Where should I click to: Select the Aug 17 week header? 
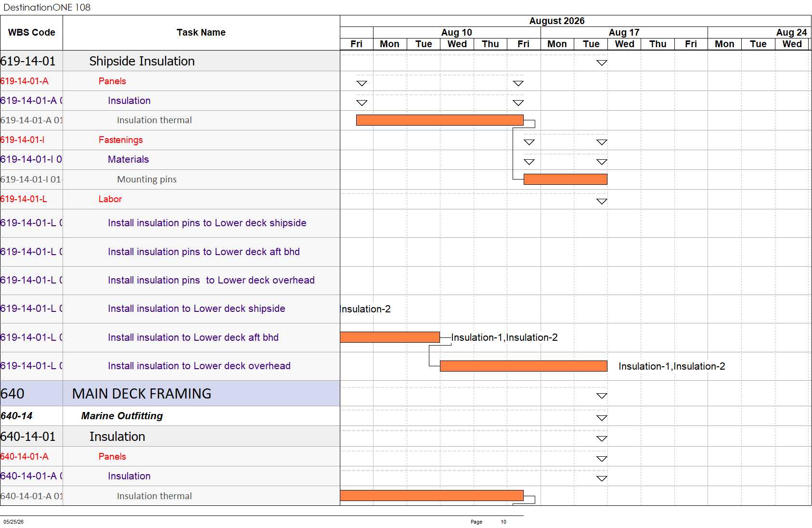click(624, 32)
